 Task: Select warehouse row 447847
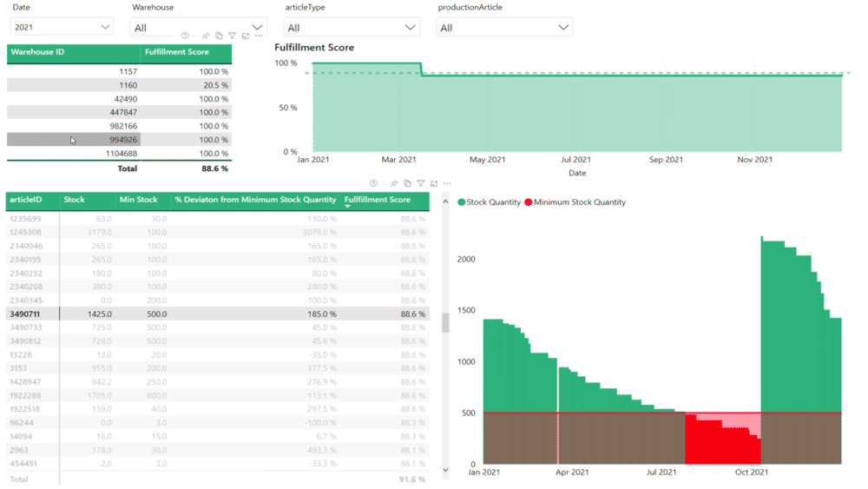tap(119, 112)
